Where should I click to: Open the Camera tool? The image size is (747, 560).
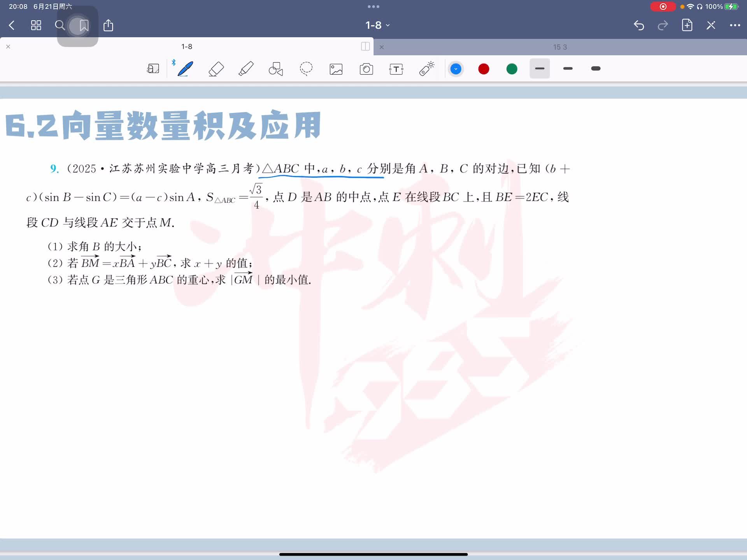pos(366,69)
